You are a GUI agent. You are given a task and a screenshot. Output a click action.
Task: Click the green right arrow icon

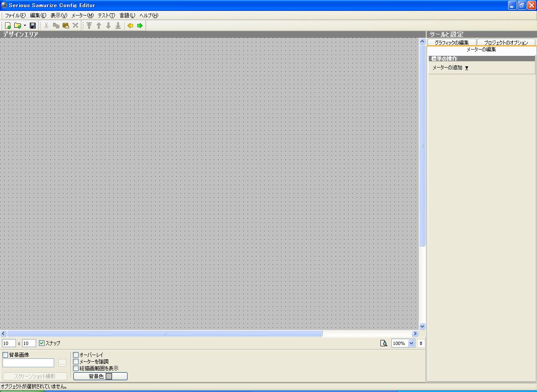pyautogui.click(x=140, y=26)
